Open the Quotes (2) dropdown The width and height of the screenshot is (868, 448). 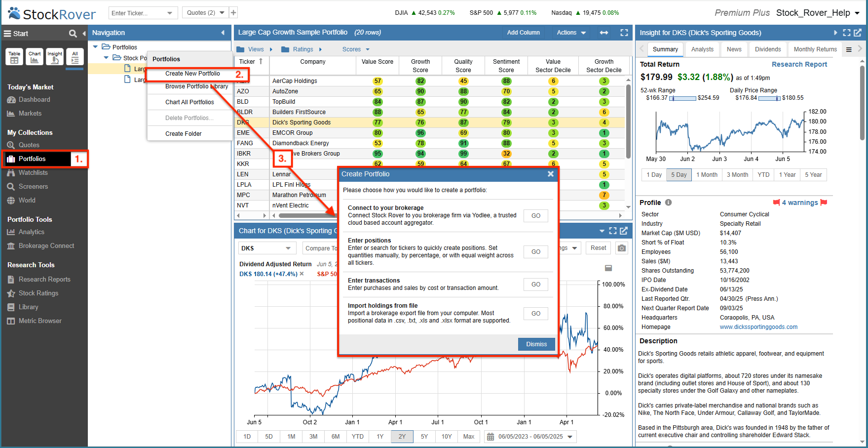[x=222, y=13]
